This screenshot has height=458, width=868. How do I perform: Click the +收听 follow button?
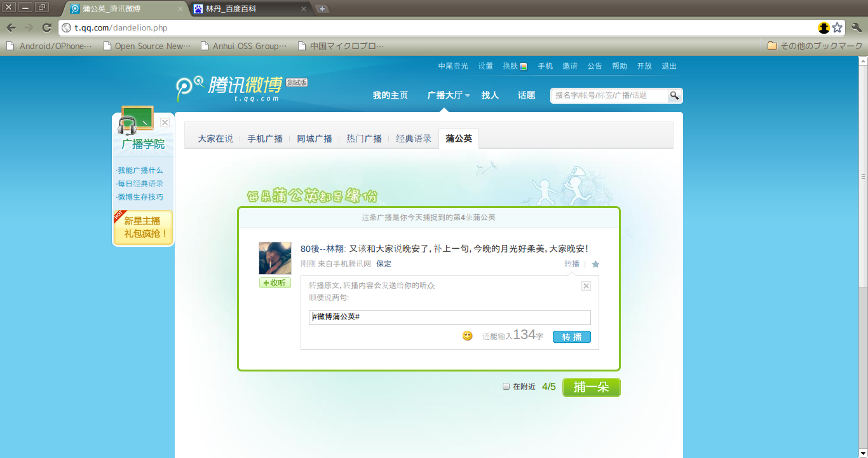coord(275,283)
